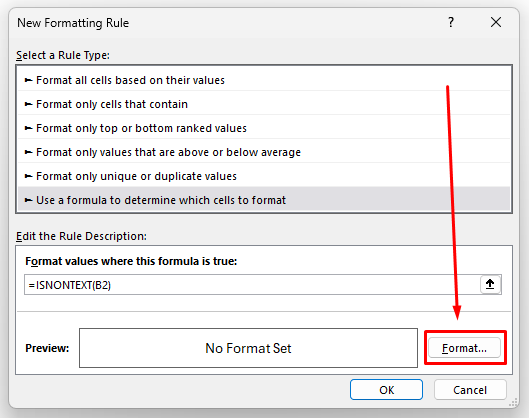This screenshot has width=529, height=418.
Task: Click the 'Edit the Rule Description:' label
Action: click(x=81, y=236)
